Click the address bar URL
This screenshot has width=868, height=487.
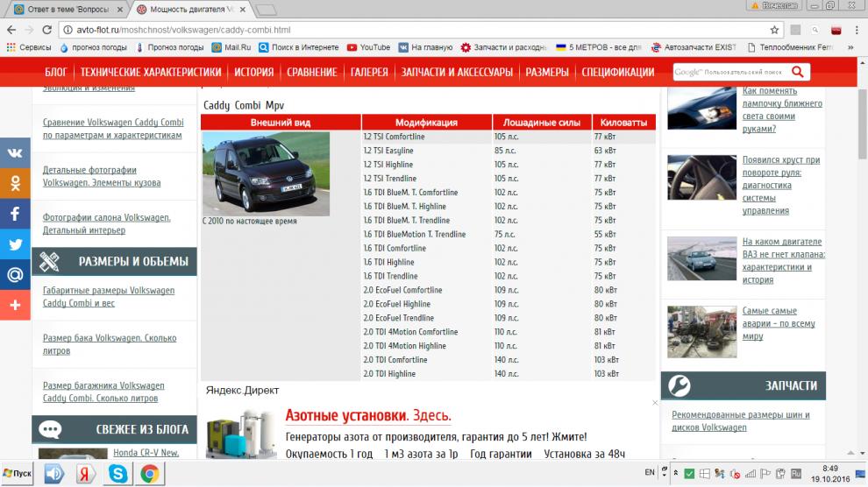183,30
